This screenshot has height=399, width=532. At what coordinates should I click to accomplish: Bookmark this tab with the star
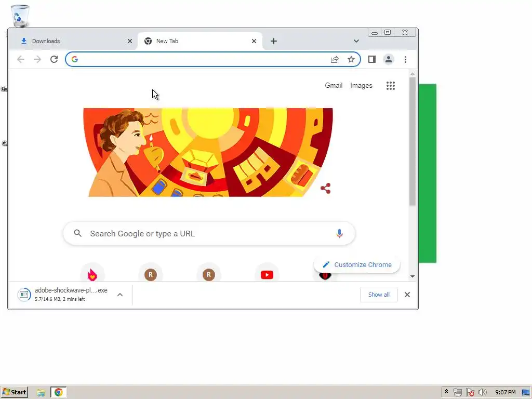pos(351,59)
